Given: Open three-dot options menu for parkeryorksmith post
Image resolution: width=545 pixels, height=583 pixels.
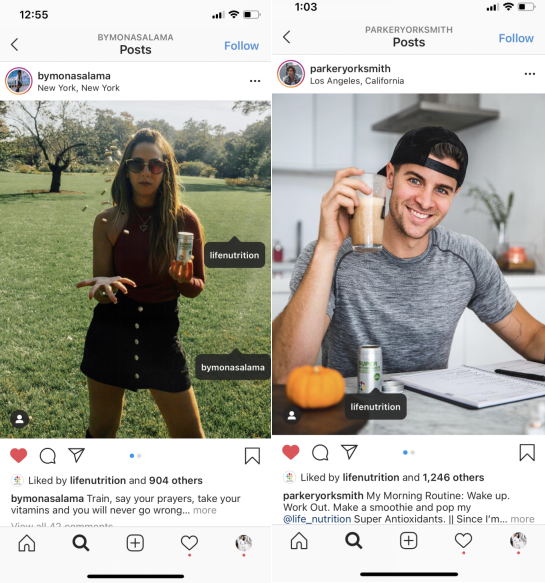Looking at the screenshot, I should (x=530, y=74).
